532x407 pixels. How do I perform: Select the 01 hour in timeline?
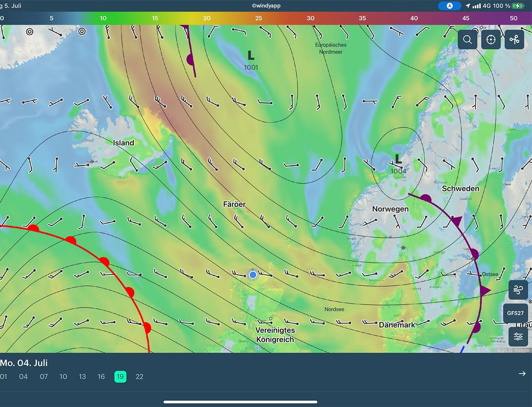point(3,377)
